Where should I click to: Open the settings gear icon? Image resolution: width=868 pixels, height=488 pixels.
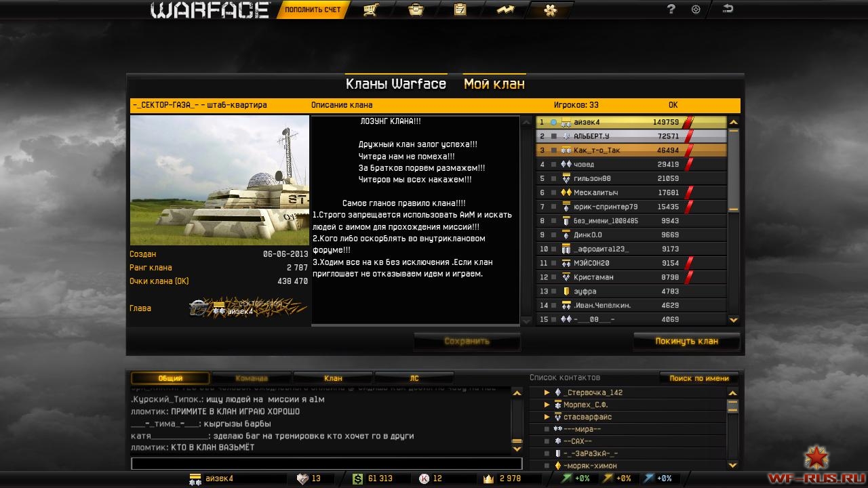pyautogui.click(x=696, y=9)
